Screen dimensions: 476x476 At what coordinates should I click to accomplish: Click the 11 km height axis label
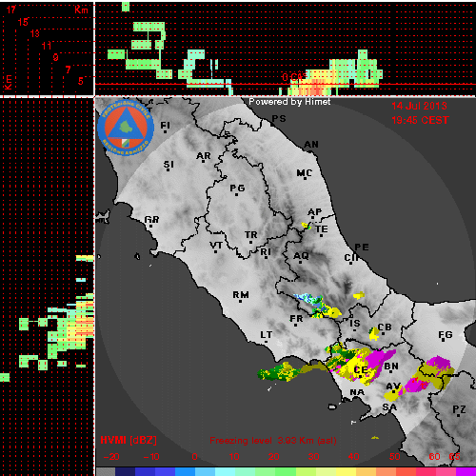point(47,46)
